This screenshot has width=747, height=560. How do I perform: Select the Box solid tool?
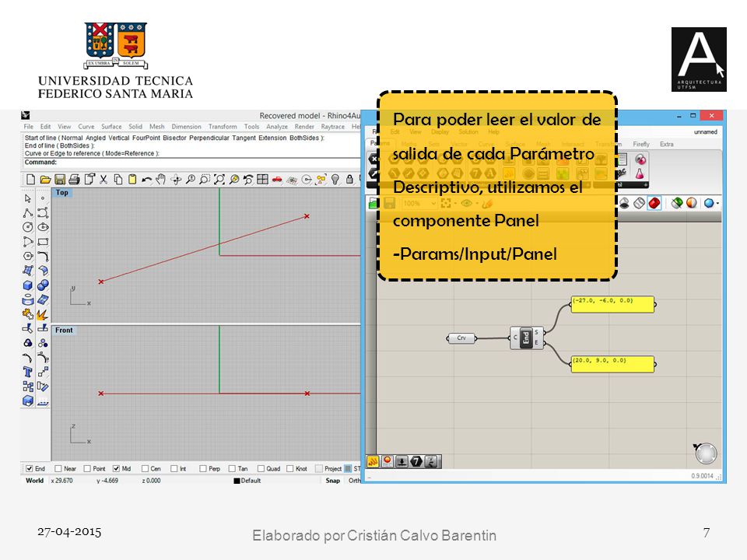click(x=28, y=285)
